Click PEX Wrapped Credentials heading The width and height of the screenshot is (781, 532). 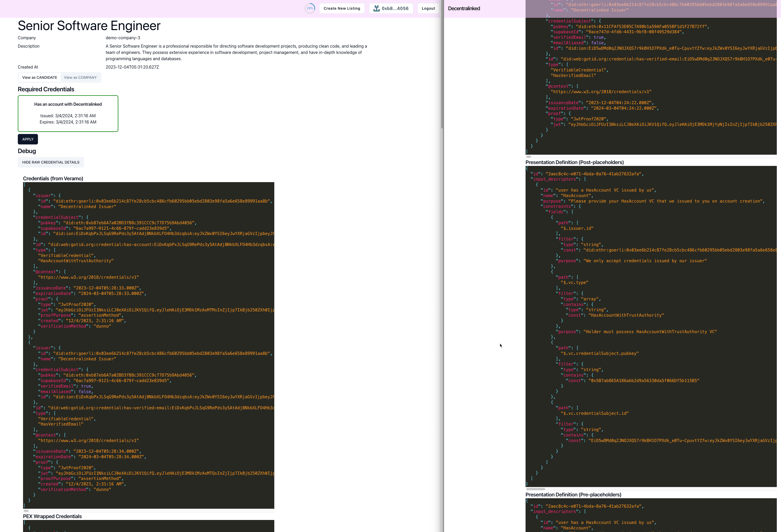pos(52,516)
